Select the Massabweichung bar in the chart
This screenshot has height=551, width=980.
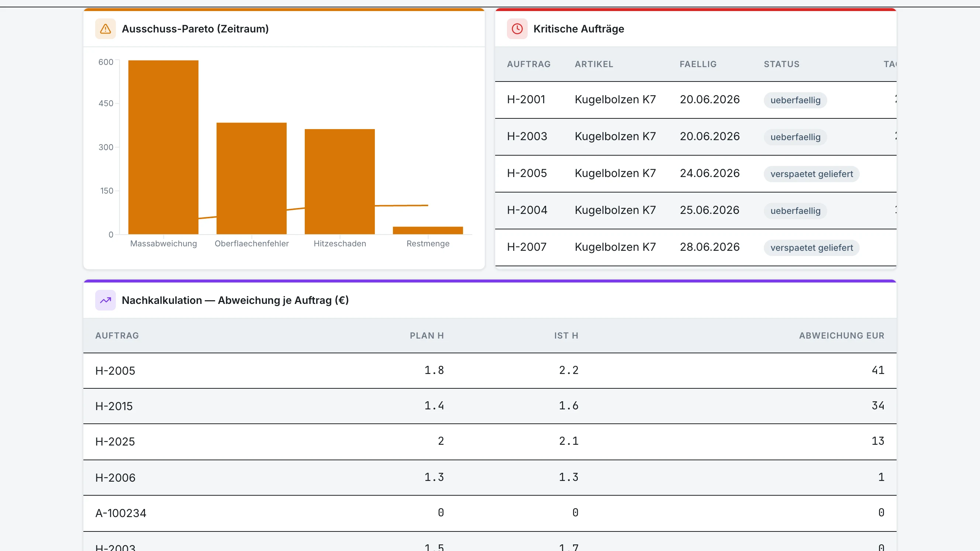click(x=163, y=147)
